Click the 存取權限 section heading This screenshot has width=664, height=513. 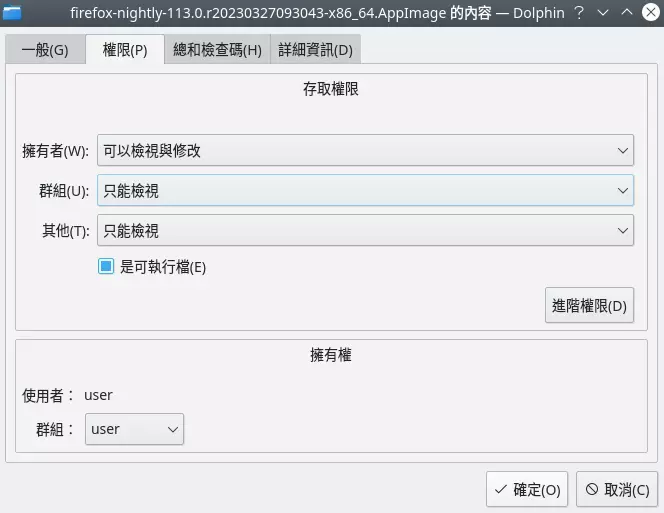coord(331,89)
